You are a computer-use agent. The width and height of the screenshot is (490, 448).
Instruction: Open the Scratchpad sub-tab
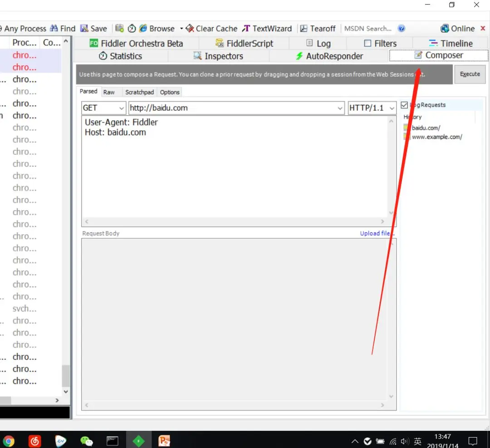tap(139, 92)
